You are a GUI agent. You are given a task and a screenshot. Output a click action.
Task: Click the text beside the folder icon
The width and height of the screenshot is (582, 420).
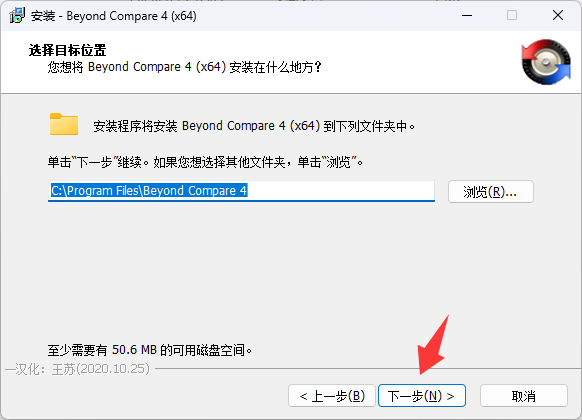pyautogui.click(x=254, y=126)
